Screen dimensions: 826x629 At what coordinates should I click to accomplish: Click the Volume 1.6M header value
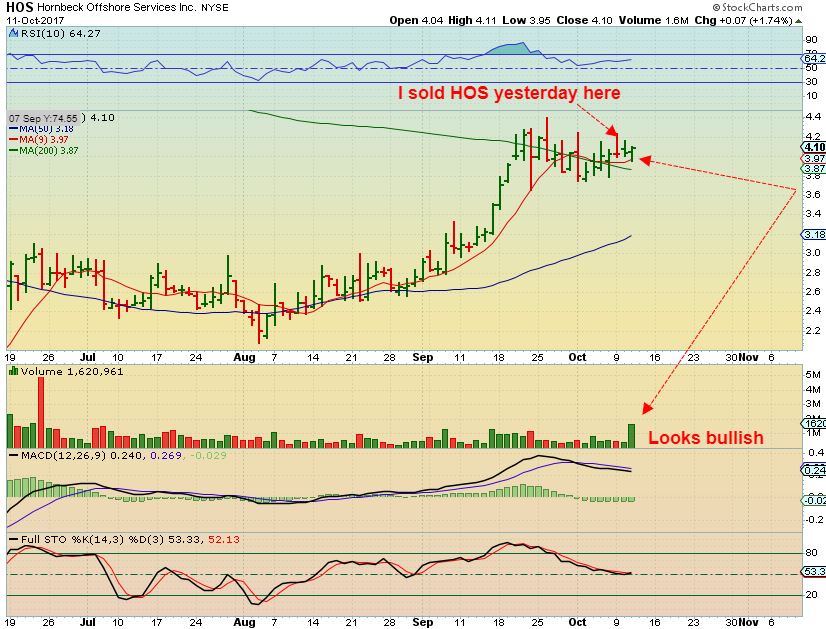pyautogui.click(x=653, y=21)
